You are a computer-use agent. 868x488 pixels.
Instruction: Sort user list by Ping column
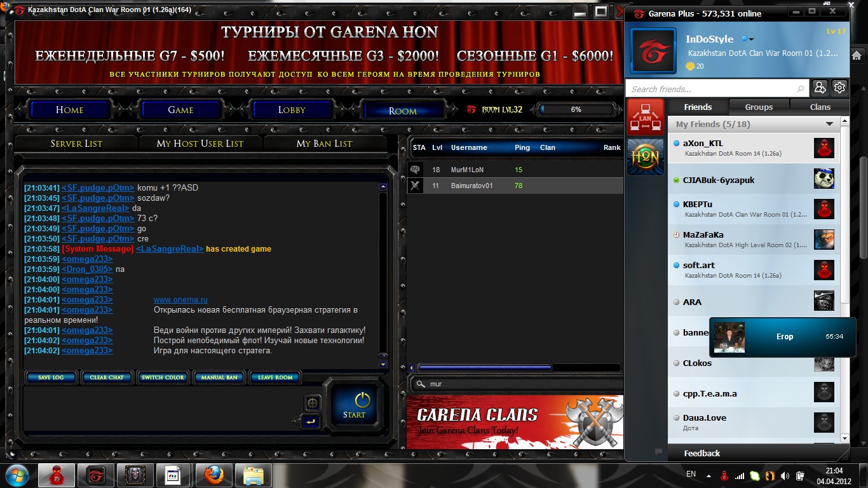[x=522, y=147]
